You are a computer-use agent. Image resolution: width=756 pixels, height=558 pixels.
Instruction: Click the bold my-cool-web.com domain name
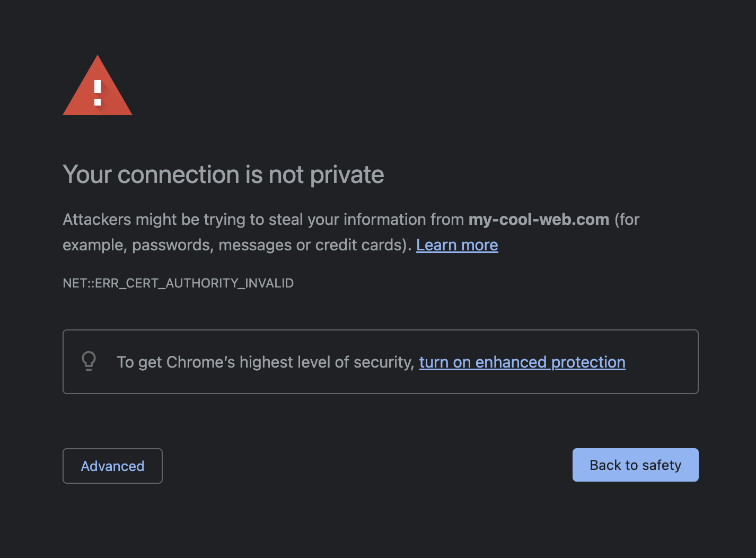(x=539, y=220)
